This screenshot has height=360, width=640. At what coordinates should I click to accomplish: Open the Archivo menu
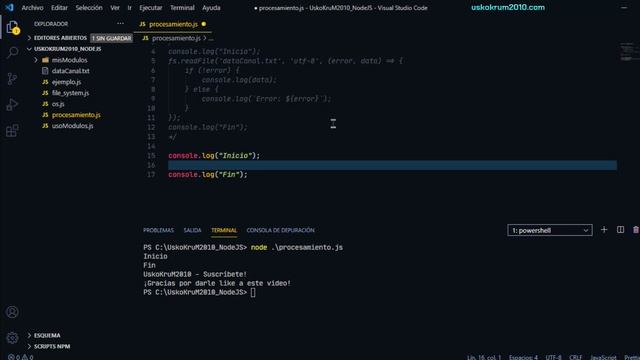coord(32,8)
